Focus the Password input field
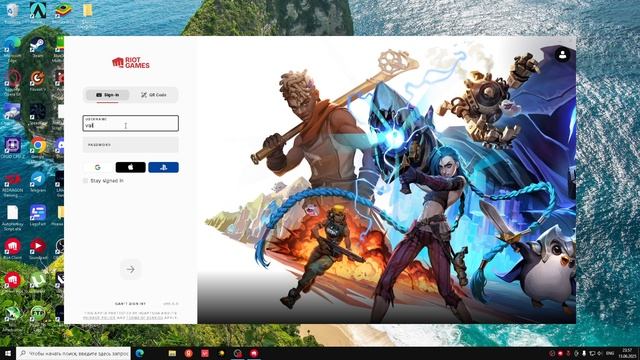Screen dimensions: 640x360 [x=131, y=145]
